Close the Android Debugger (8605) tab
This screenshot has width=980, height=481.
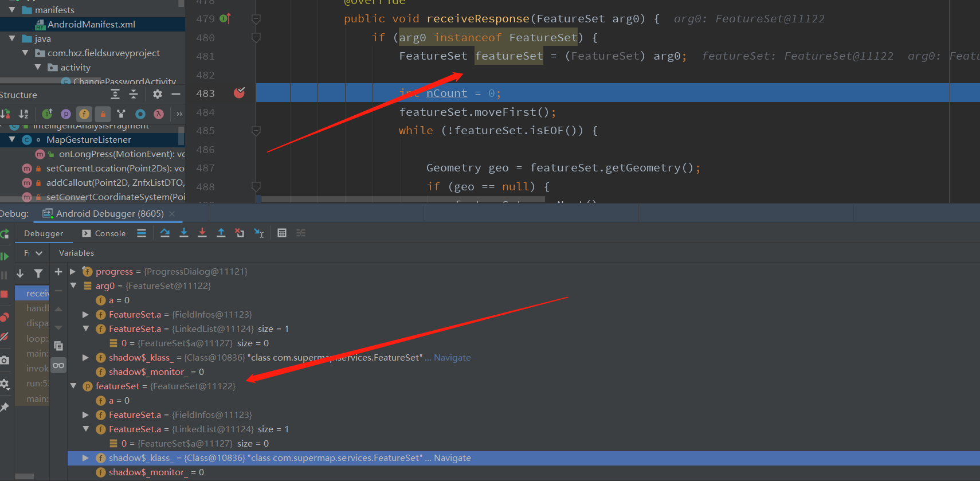point(172,213)
